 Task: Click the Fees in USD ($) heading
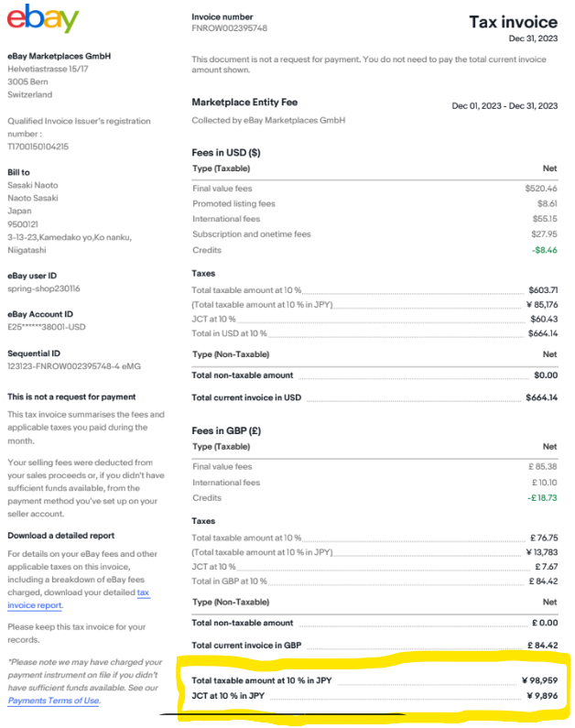pyautogui.click(x=226, y=153)
